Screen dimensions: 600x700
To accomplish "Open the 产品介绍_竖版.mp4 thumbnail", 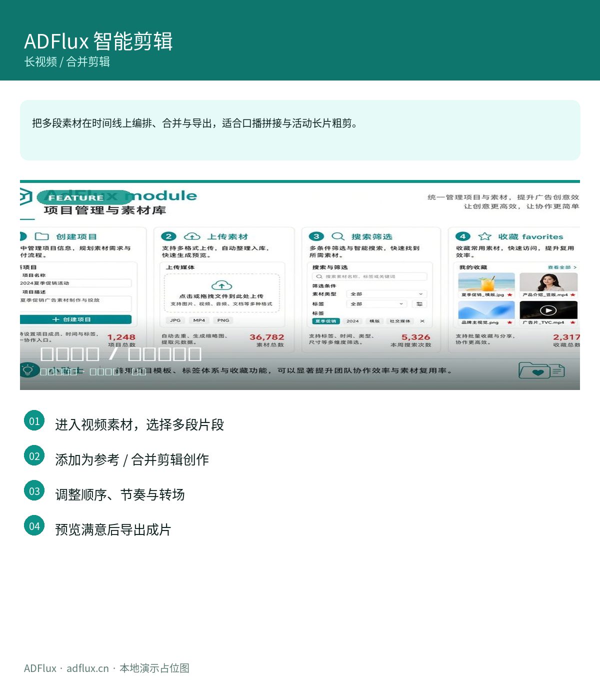I will point(548,282).
